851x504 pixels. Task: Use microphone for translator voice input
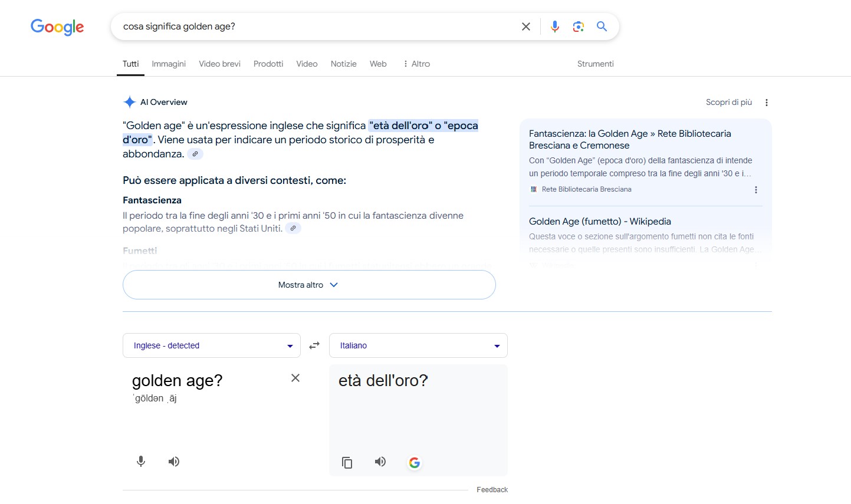141,462
